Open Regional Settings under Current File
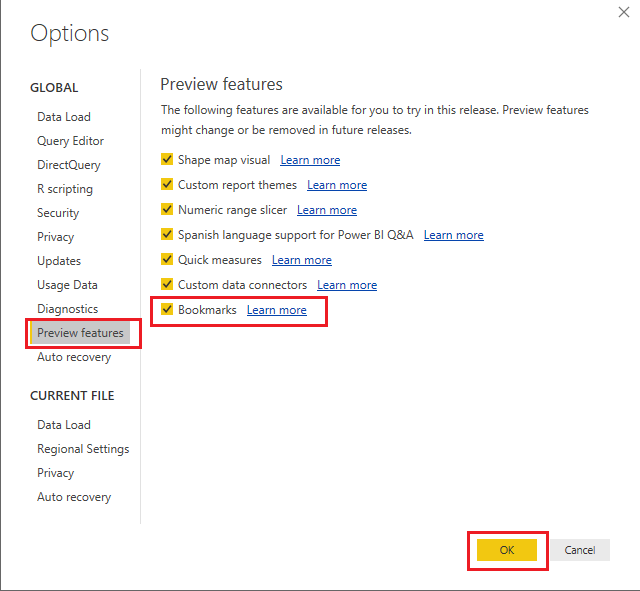Viewport: 640px width, 591px height. (x=83, y=449)
